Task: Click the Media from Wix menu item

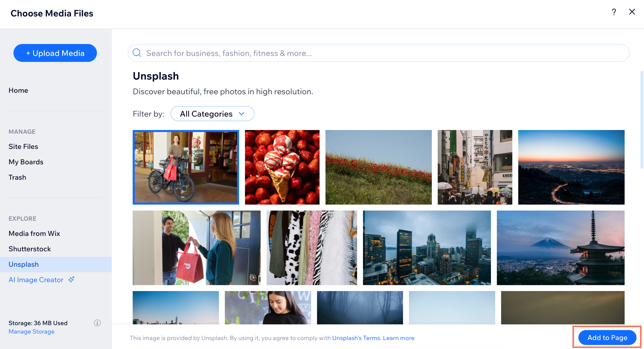Action: pyautogui.click(x=34, y=233)
